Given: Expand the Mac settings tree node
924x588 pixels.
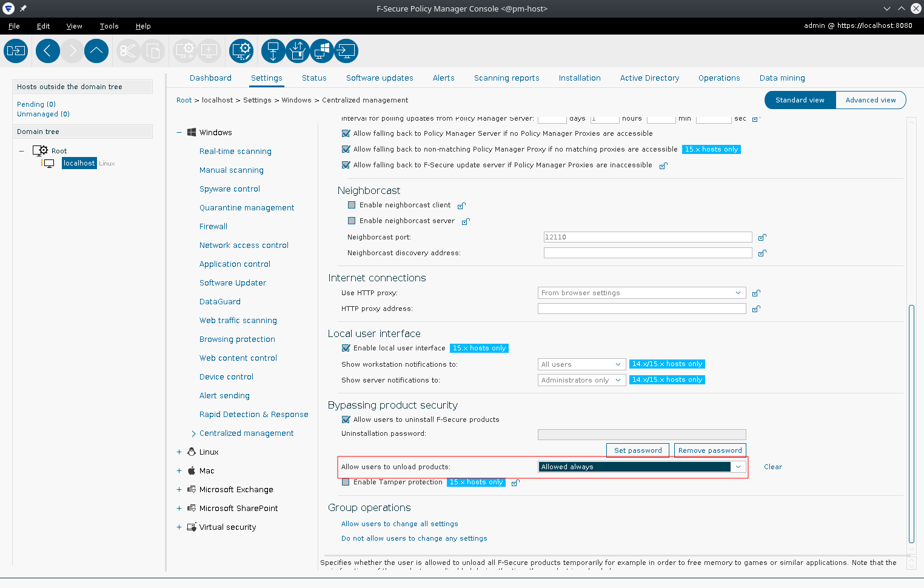Looking at the screenshot, I should coord(179,470).
